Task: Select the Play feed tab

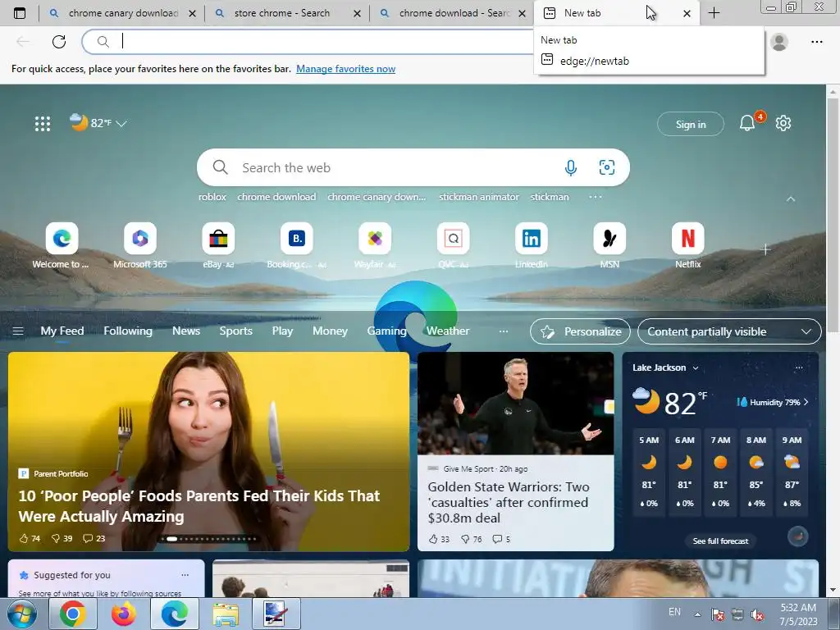Action: coord(282,331)
